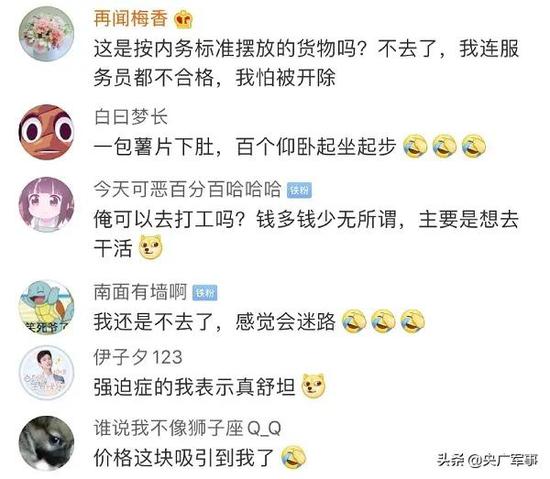Screen dimensions: 550x479
Task: Open 伊子夕123's portrait avatar
Action: click(46, 372)
